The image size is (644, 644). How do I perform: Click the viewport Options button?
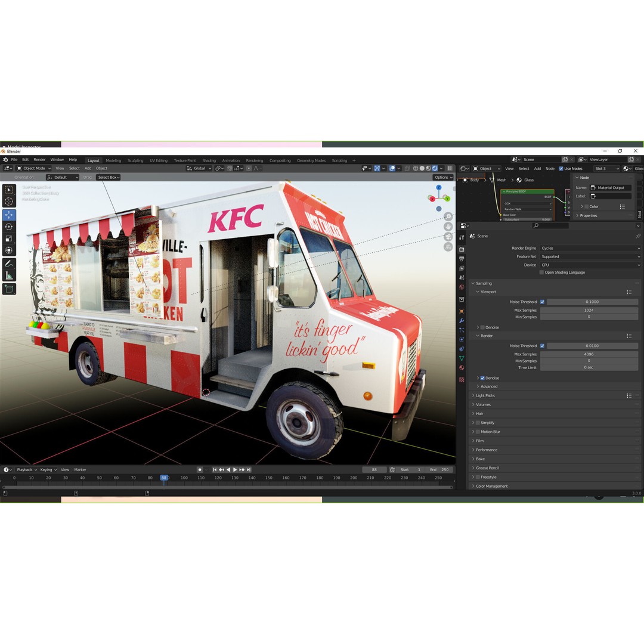click(x=443, y=178)
